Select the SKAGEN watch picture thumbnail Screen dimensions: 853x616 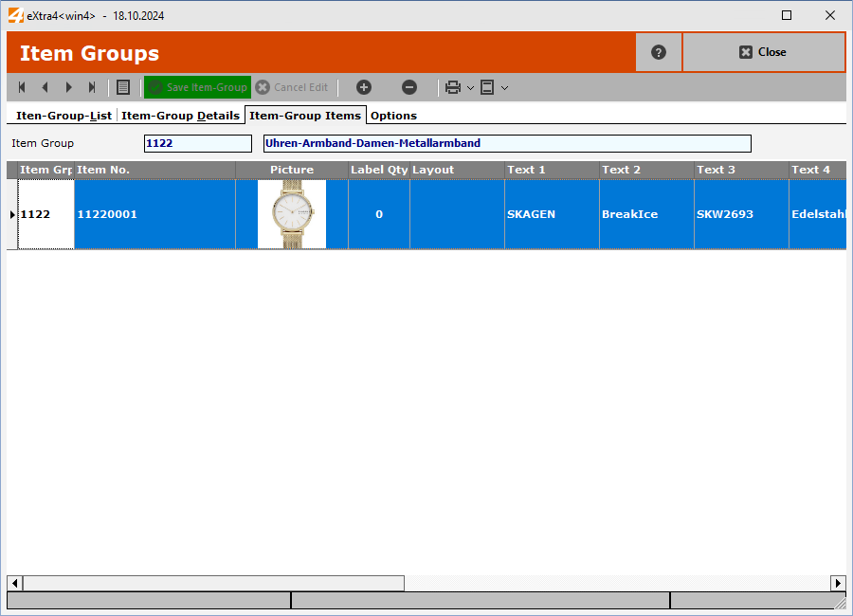coord(292,214)
